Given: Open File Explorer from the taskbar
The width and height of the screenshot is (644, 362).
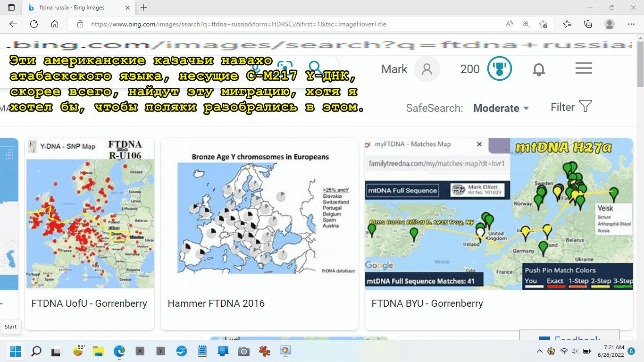Looking at the screenshot, I should click(x=98, y=351).
